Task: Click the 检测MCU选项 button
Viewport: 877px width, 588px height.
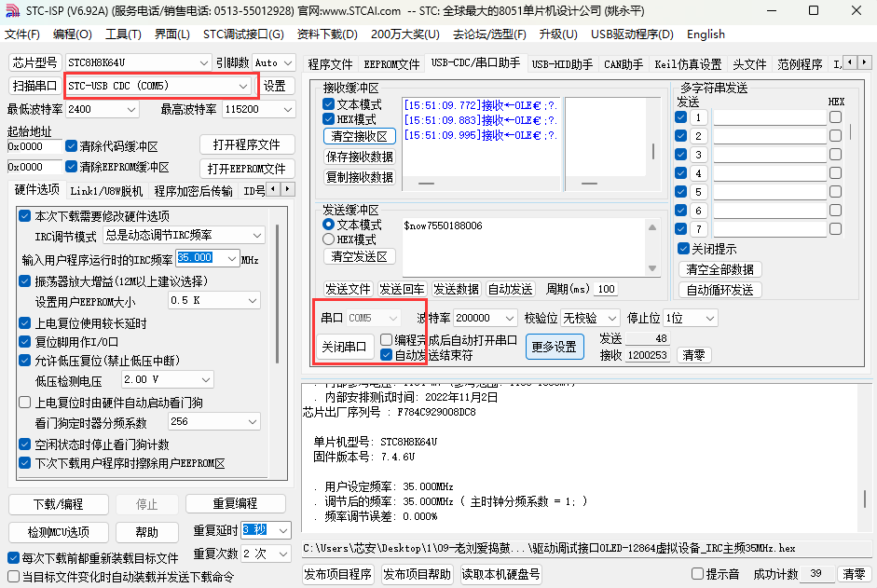Action: (x=59, y=531)
